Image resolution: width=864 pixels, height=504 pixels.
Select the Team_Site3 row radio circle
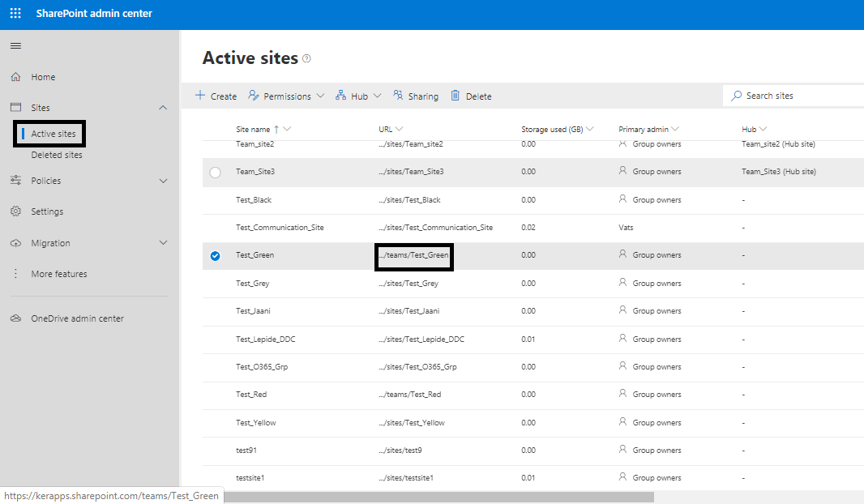(x=215, y=173)
